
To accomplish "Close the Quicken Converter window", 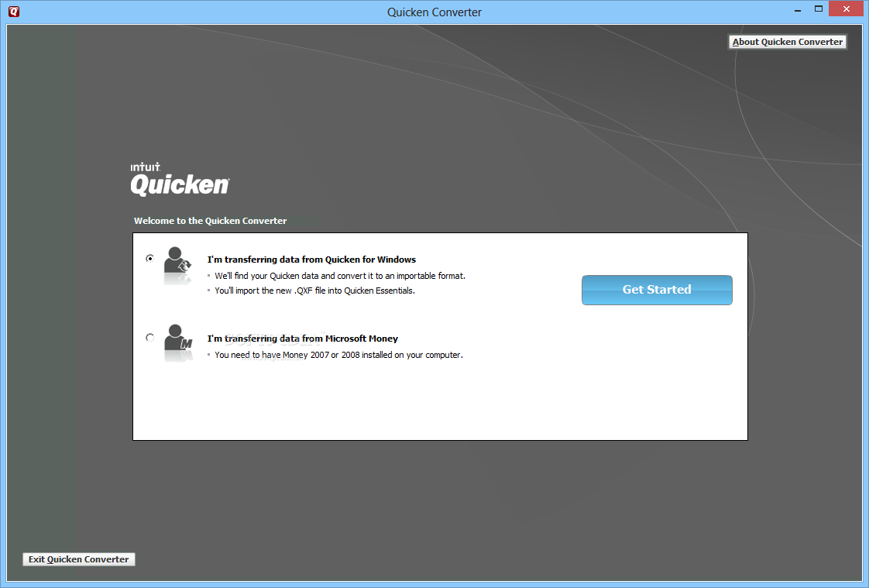I will 846,9.
